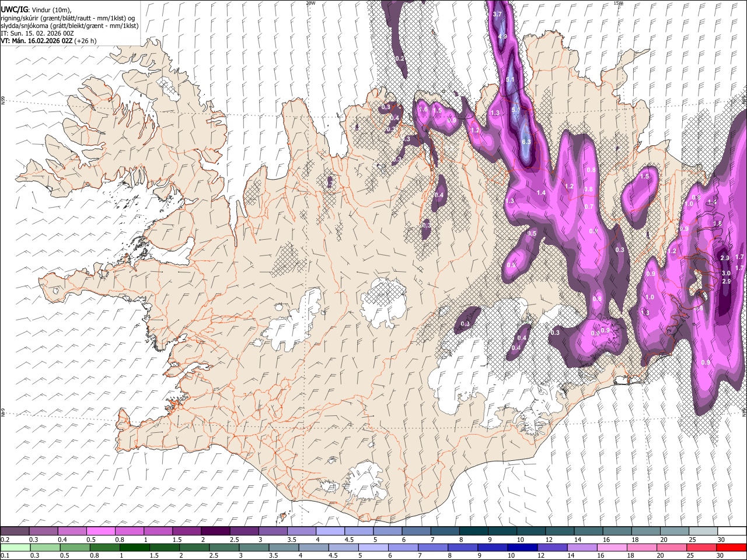Screen dimensions: 747x560
Task: Click the 'VT: Mán. 16.02.2026 02Z (+26 h)' line
Action: [x=48, y=41]
